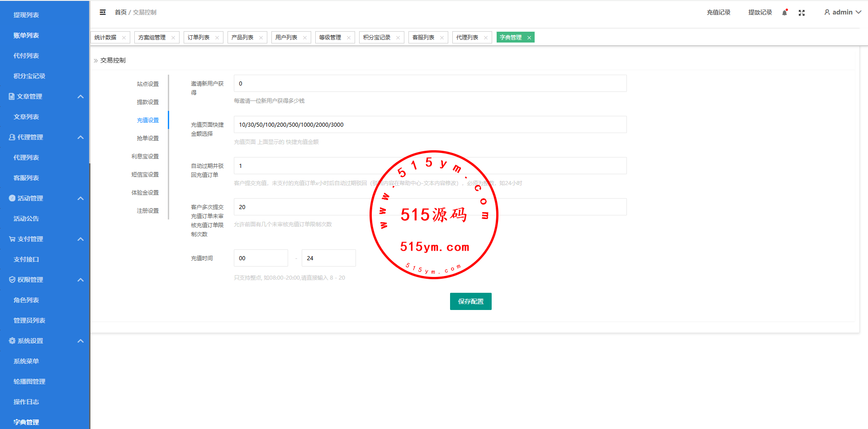Close the 代理列表 tab
The image size is (868, 429).
[486, 38]
